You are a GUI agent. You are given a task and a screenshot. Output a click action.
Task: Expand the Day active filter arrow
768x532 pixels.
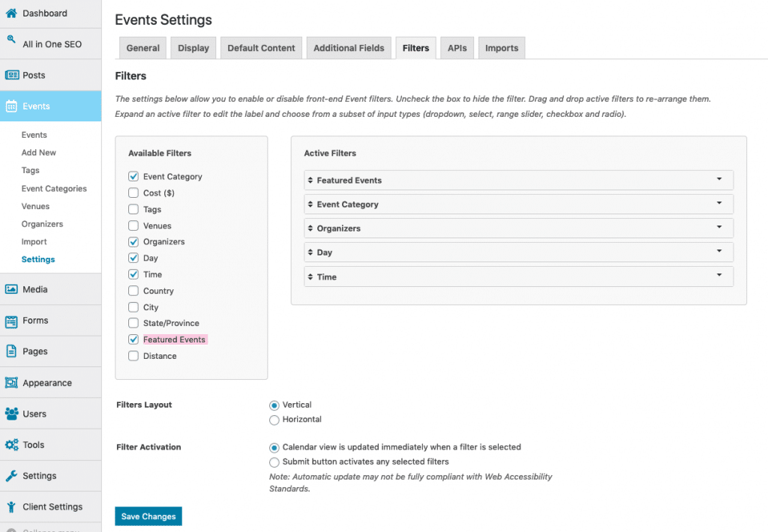[x=719, y=251]
